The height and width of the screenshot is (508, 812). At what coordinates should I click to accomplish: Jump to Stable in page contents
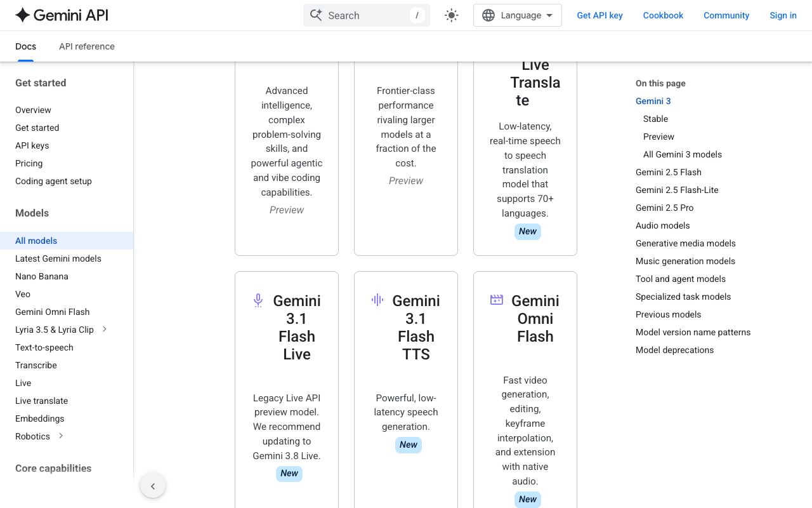click(x=655, y=119)
